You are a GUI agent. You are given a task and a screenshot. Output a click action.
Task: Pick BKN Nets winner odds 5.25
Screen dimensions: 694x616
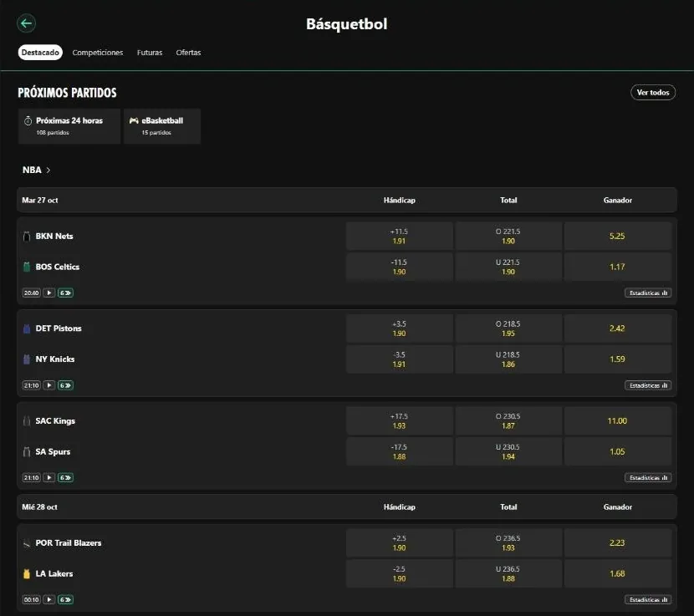pos(617,236)
